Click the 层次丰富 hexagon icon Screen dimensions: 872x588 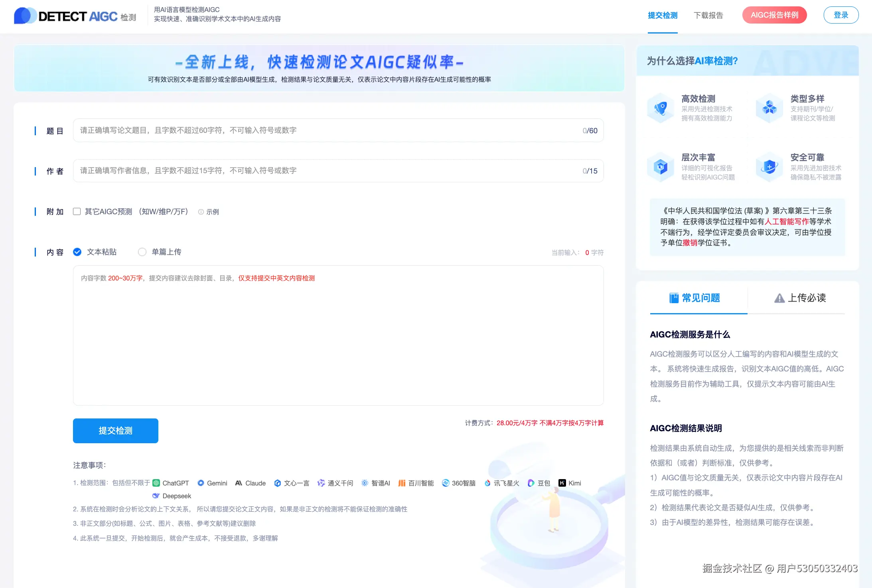tap(661, 166)
